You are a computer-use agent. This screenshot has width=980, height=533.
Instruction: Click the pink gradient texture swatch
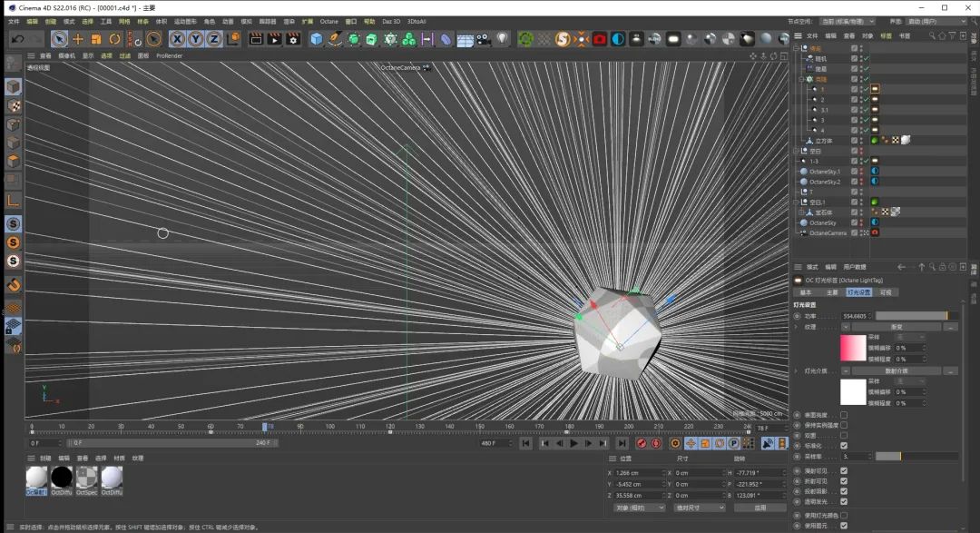pyautogui.click(x=853, y=348)
